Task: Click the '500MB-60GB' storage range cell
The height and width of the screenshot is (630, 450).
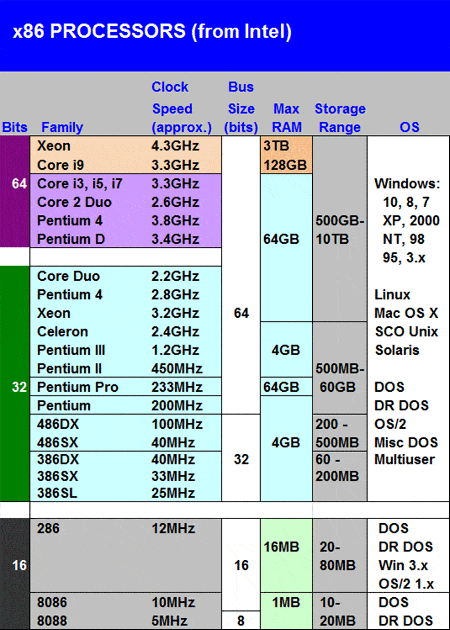Action: click(x=340, y=378)
